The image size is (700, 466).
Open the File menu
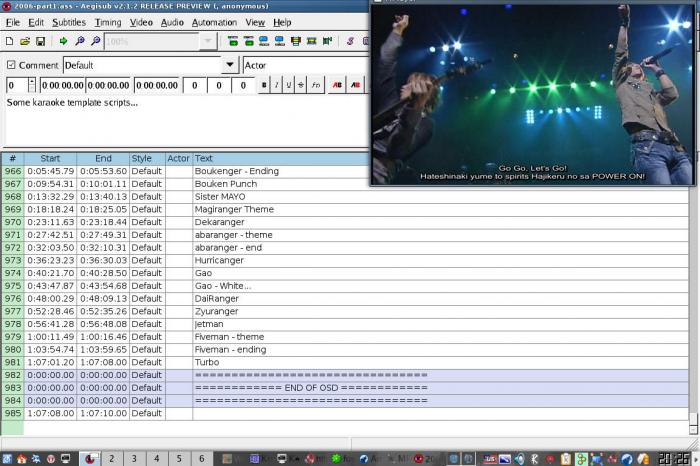12,22
